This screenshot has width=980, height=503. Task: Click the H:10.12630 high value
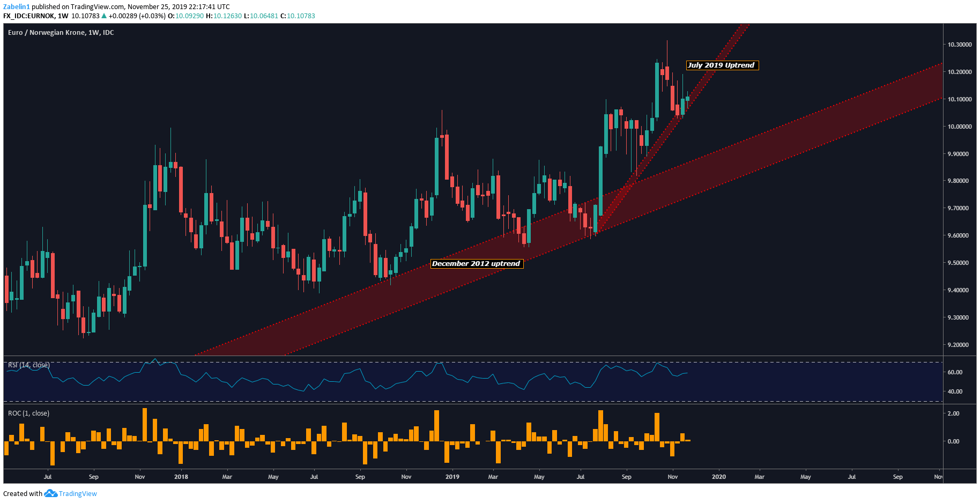pos(224,16)
